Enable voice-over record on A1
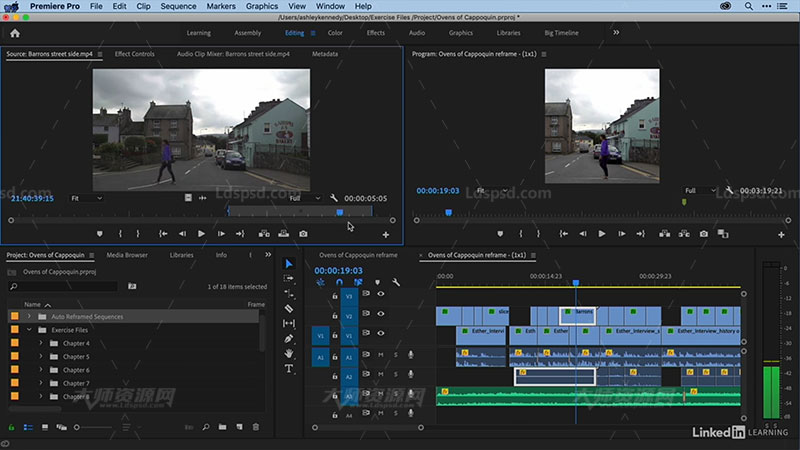This screenshot has width=800, height=450. 411,355
